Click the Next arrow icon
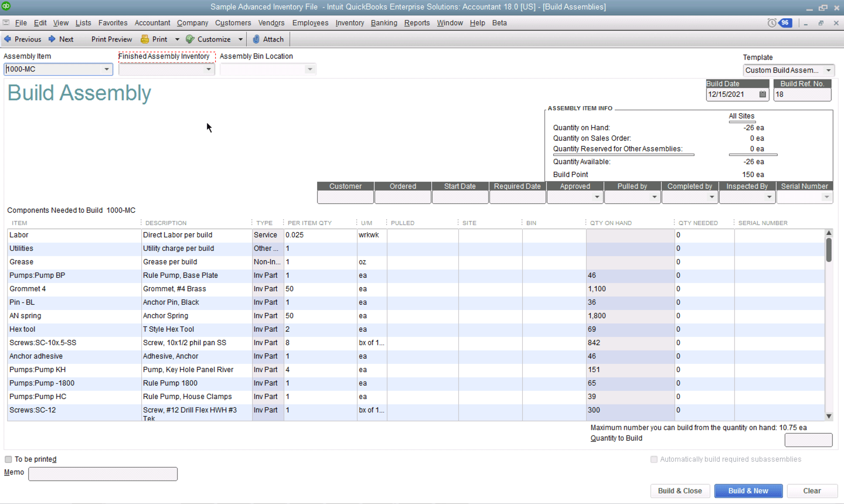This screenshot has width=844, height=504. pyautogui.click(x=52, y=39)
